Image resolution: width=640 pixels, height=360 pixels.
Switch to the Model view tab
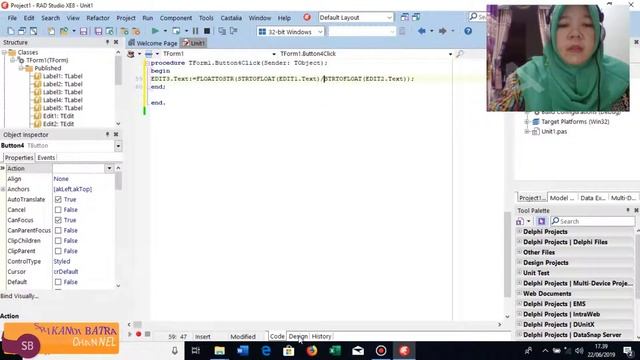(562, 198)
